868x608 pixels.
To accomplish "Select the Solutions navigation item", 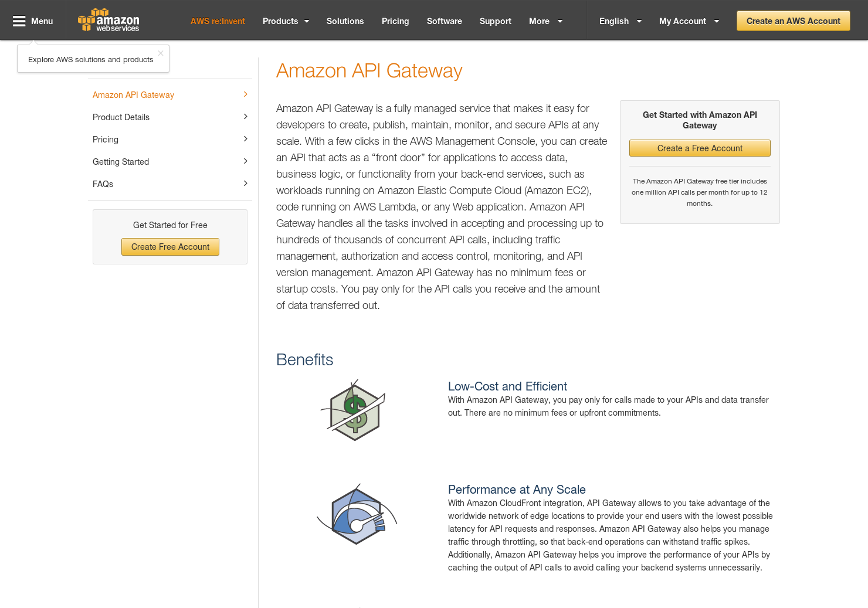I will (345, 21).
